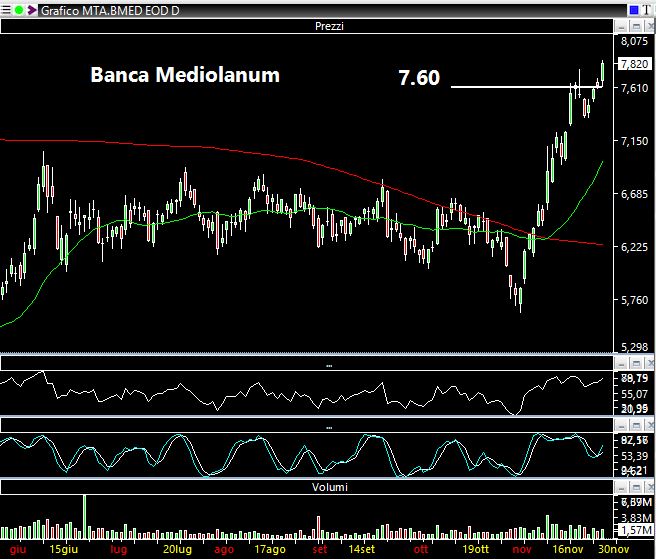
Task: Click the 'ott' date label
Action: click(x=420, y=549)
